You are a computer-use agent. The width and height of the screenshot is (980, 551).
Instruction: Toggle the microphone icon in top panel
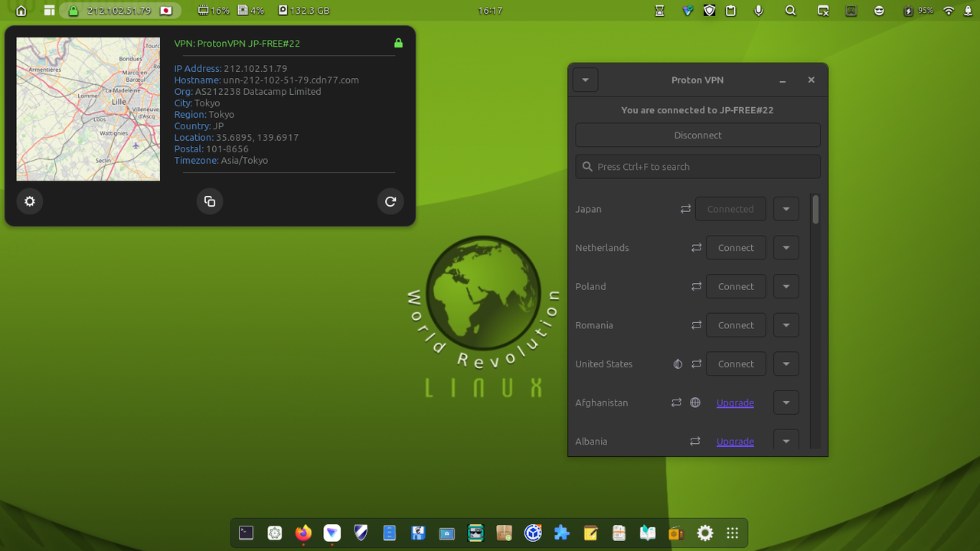[759, 11]
